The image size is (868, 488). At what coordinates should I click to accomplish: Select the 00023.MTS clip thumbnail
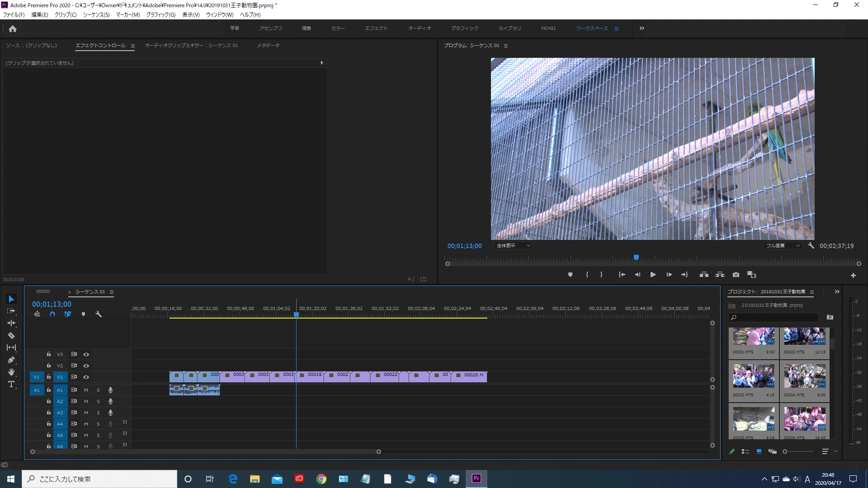tap(753, 376)
